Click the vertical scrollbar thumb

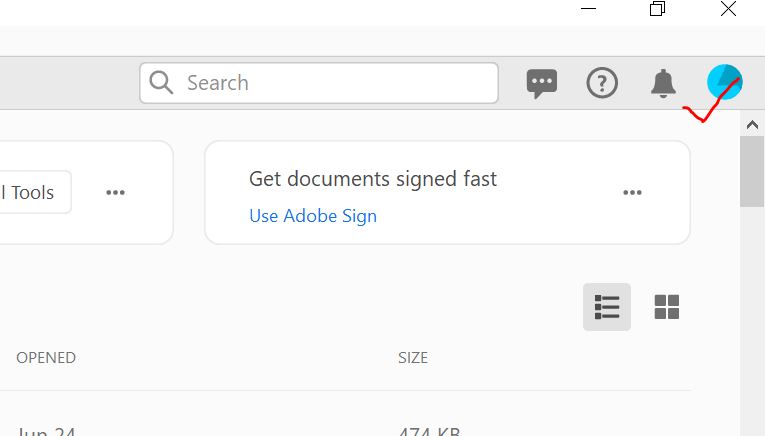point(752,170)
